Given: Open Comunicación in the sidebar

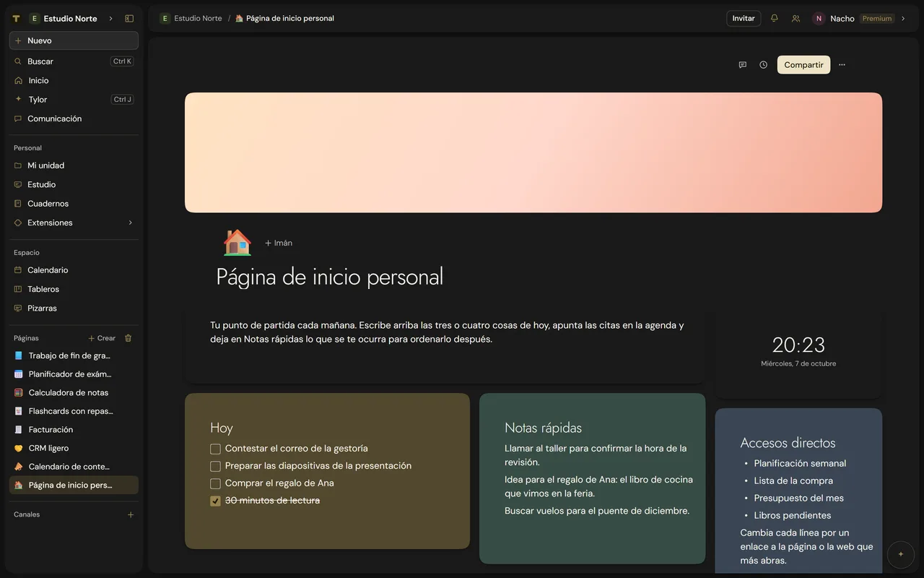Looking at the screenshot, I should pyautogui.click(x=74, y=118).
